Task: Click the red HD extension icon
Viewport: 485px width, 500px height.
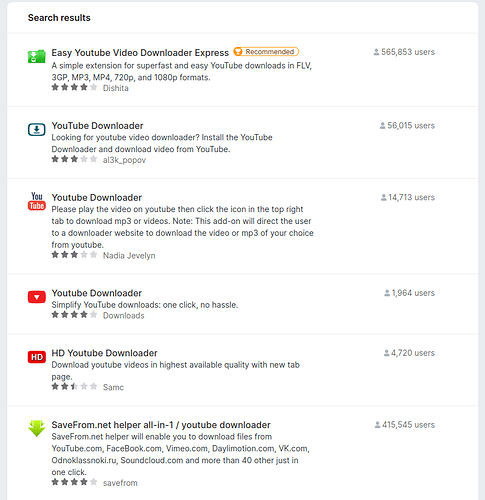Action: (37, 357)
